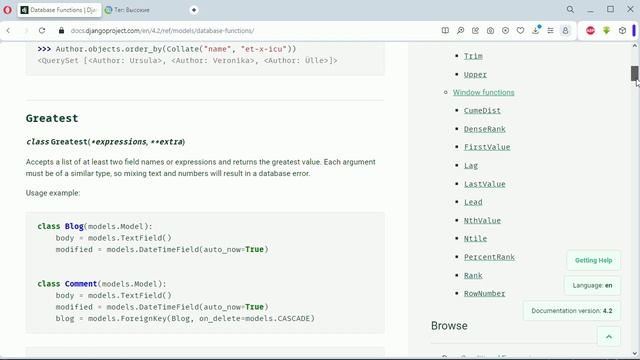View site security padlock info
Image resolution: width=640 pixels, height=360 pixels.
point(61,31)
